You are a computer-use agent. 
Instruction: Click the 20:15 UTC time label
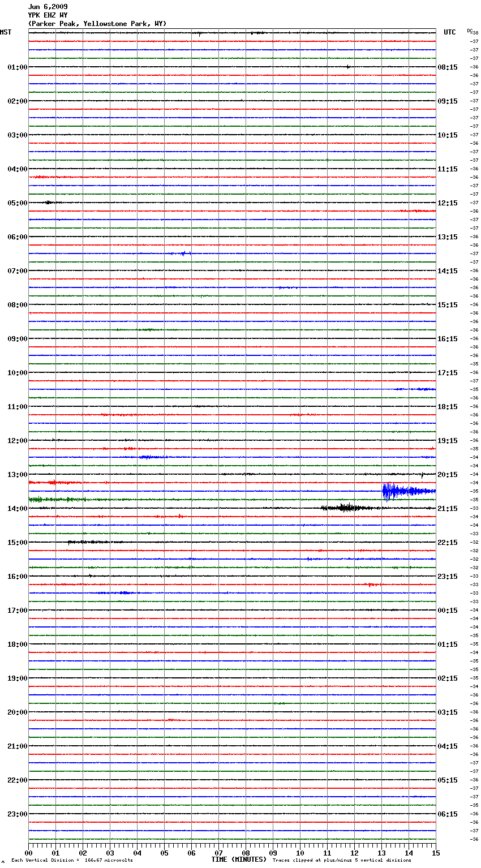448,475
